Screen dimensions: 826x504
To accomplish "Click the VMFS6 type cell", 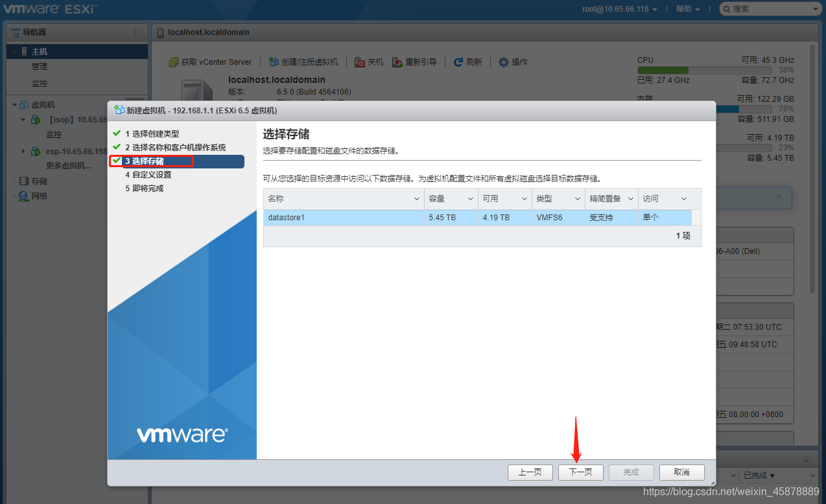I will (558, 218).
